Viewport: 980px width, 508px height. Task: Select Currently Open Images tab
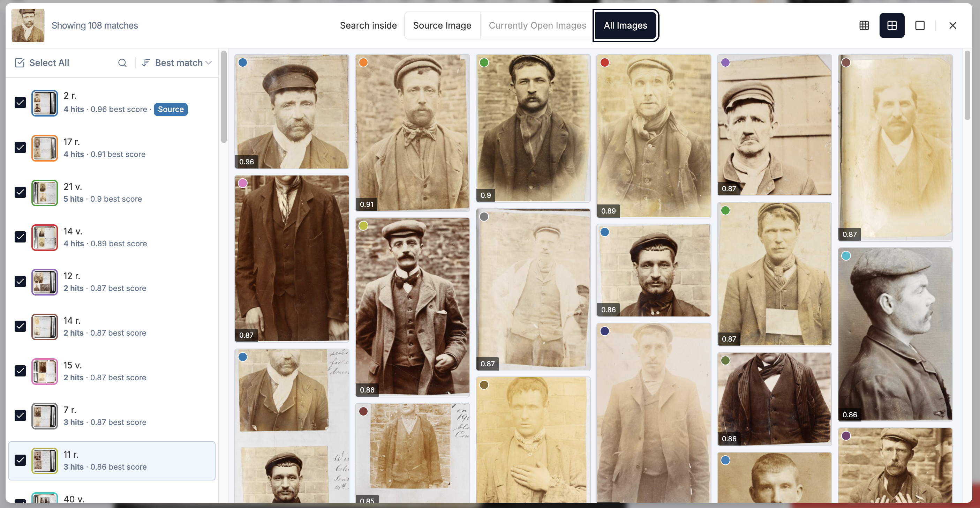point(537,25)
